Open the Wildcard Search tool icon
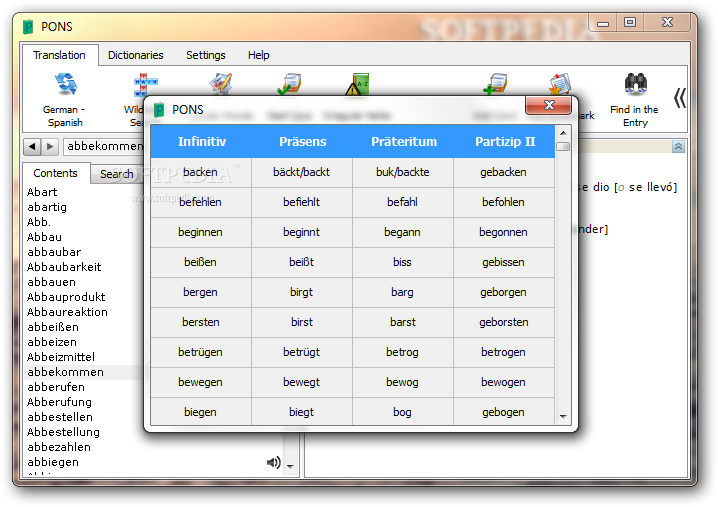 pos(146,85)
